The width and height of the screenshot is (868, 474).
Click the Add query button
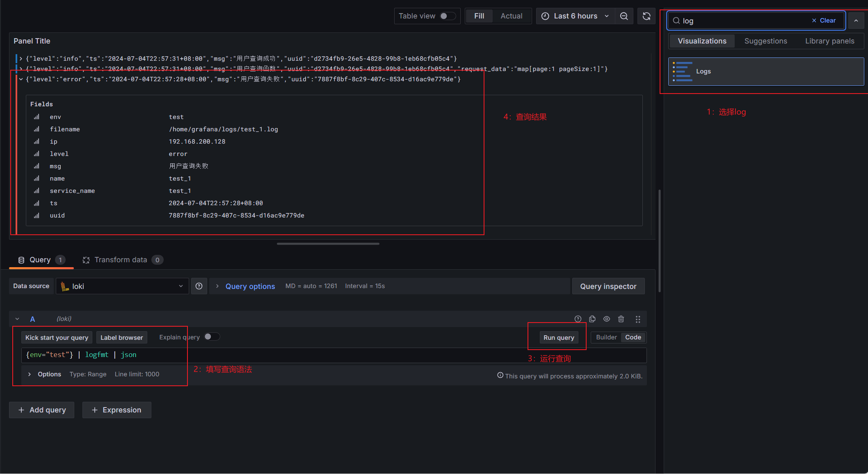41,410
